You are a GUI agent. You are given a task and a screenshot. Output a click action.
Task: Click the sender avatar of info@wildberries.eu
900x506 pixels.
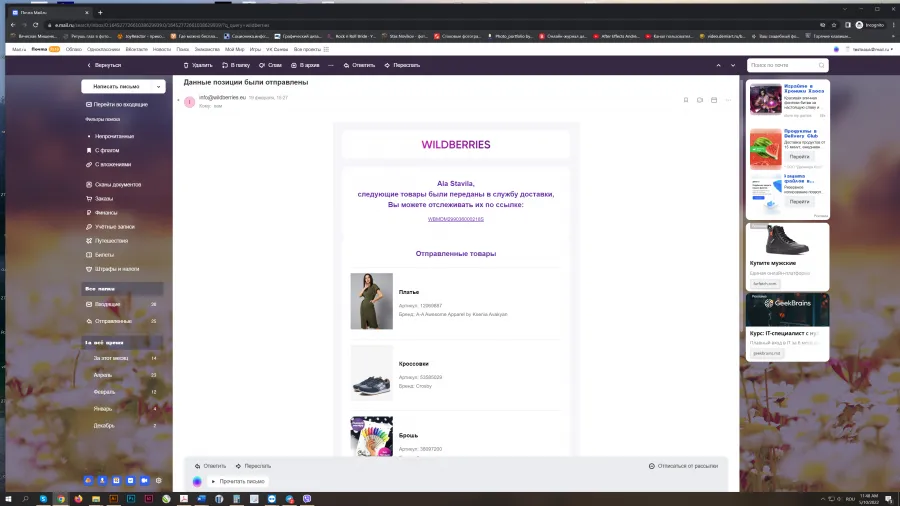[x=189, y=102]
